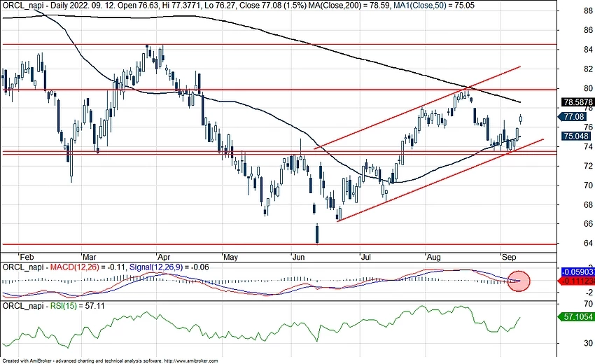Click the latest candlestick near 77

[x=521, y=119]
